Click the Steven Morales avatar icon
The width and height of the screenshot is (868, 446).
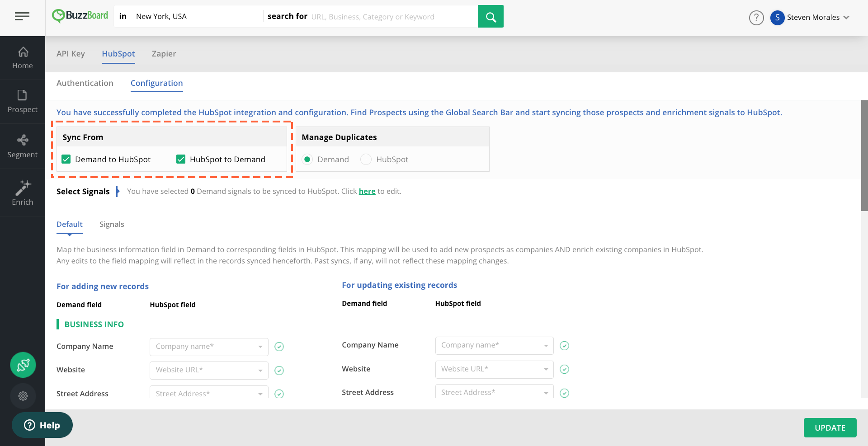(777, 18)
